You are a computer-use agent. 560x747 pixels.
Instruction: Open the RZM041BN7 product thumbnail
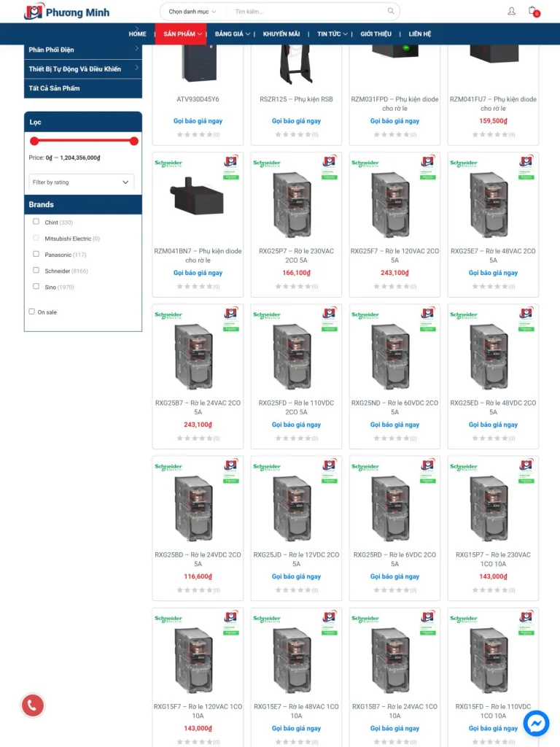coord(198,198)
